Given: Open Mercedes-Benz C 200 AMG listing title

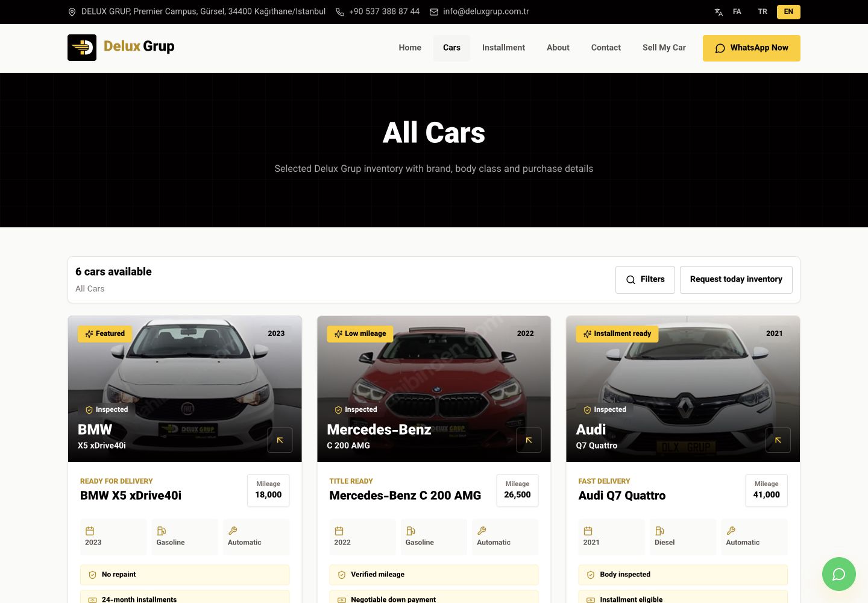Looking at the screenshot, I should coord(405,496).
